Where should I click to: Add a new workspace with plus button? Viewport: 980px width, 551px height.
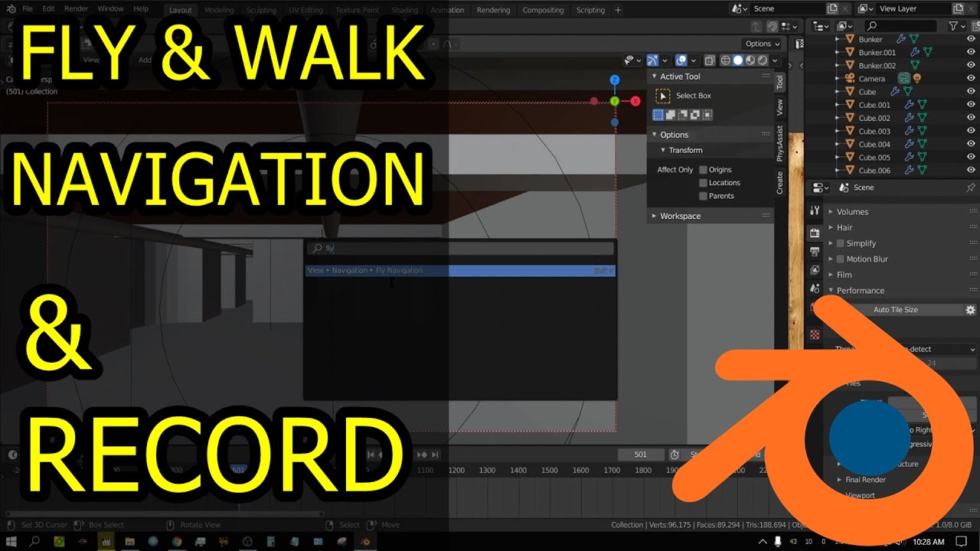tap(618, 10)
